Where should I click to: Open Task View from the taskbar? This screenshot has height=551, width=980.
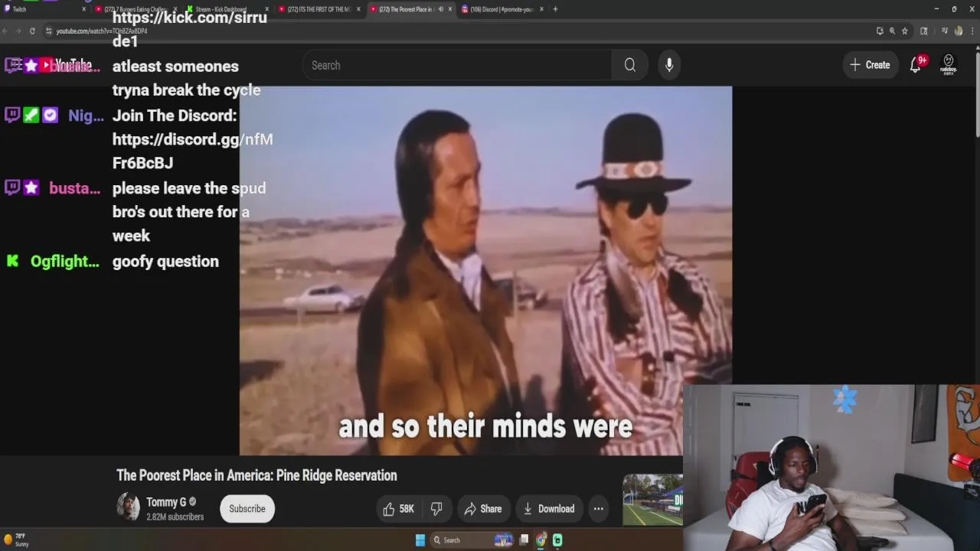pyautogui.click(x=524, y=540)
